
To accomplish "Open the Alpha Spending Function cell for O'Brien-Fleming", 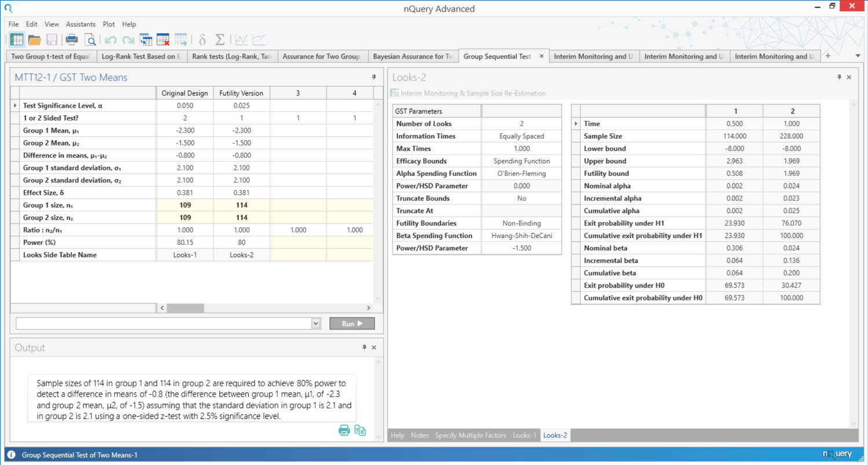I will 521,173.
